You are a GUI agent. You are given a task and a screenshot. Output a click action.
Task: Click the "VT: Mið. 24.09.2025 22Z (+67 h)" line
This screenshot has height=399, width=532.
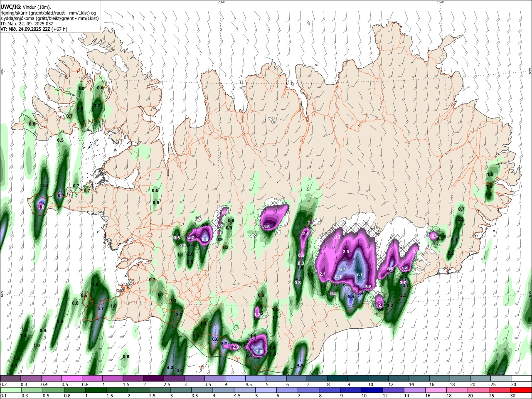[34, 29]
